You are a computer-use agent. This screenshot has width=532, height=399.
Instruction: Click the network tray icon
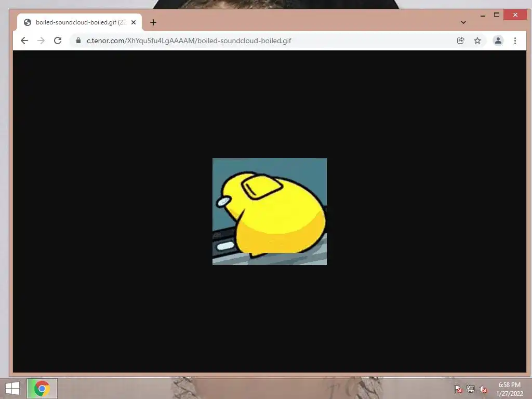coord(471,389)
